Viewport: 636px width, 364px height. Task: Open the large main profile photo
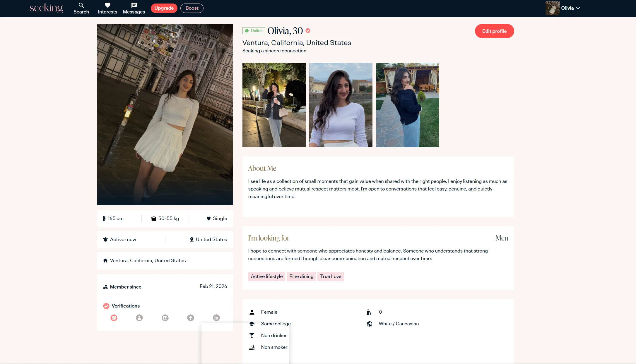coord(165,114)
